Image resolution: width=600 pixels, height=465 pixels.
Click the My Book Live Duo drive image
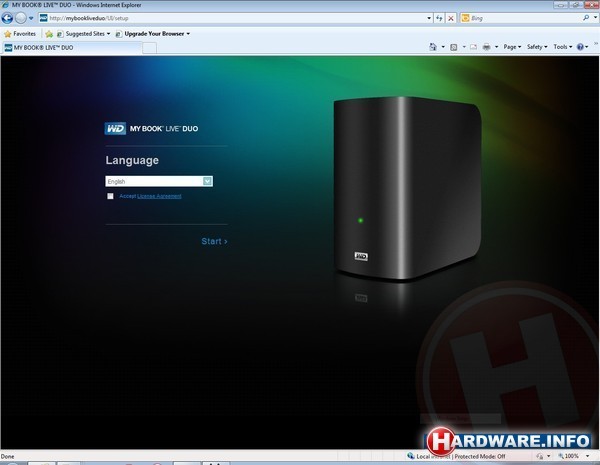407,188
